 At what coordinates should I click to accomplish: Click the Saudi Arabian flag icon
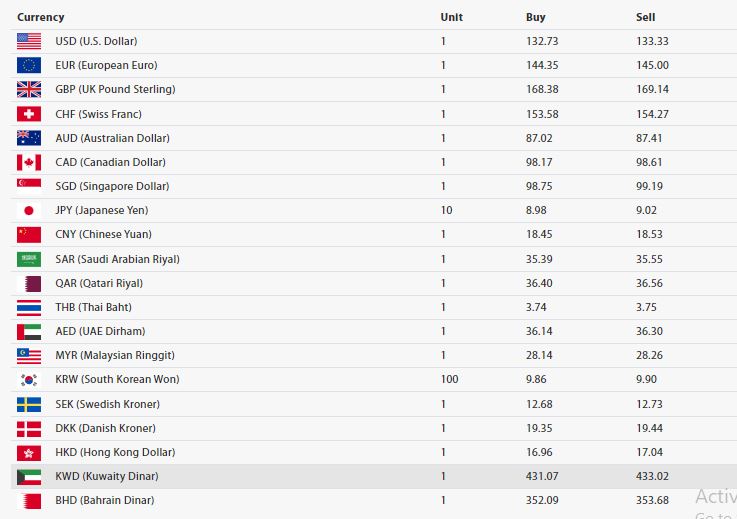[x=29, y=259]
